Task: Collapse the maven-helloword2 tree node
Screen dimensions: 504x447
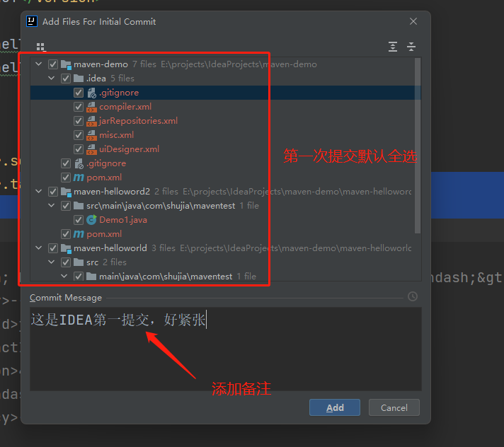Action: [x=38, y=192]
